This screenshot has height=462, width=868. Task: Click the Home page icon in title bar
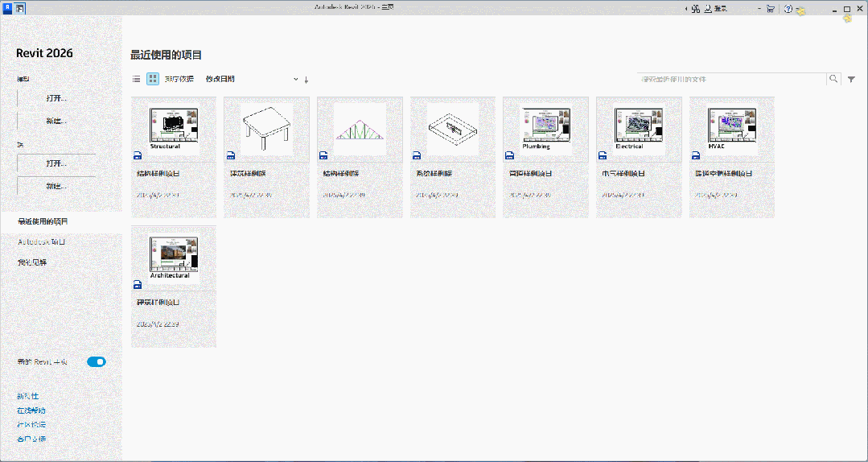(x=20, y=8)
